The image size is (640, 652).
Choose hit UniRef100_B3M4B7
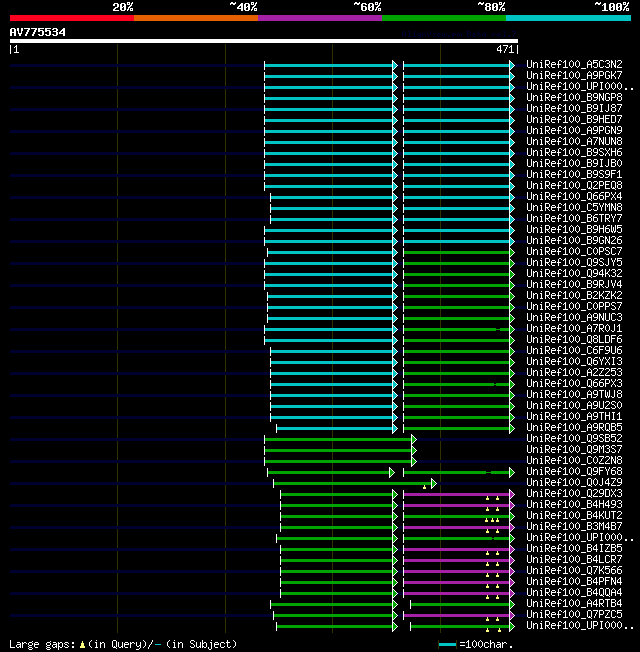coord(574,526)
